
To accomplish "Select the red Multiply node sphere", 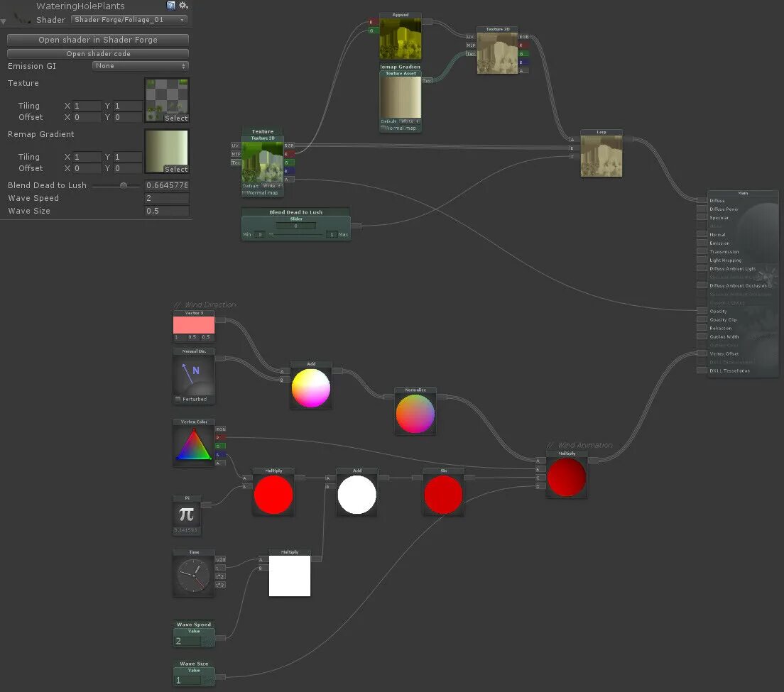I will point(273,495).
